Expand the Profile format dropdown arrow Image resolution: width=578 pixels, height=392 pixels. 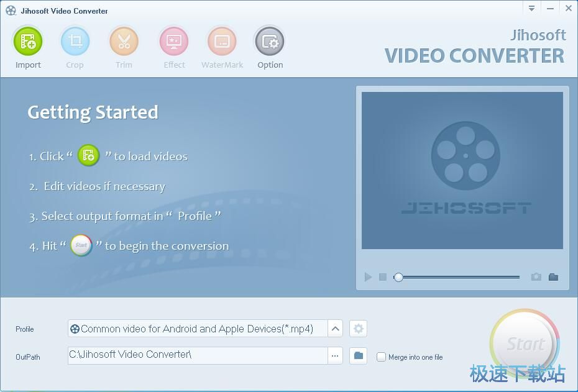pyautogui.click(x=335, y=329)
